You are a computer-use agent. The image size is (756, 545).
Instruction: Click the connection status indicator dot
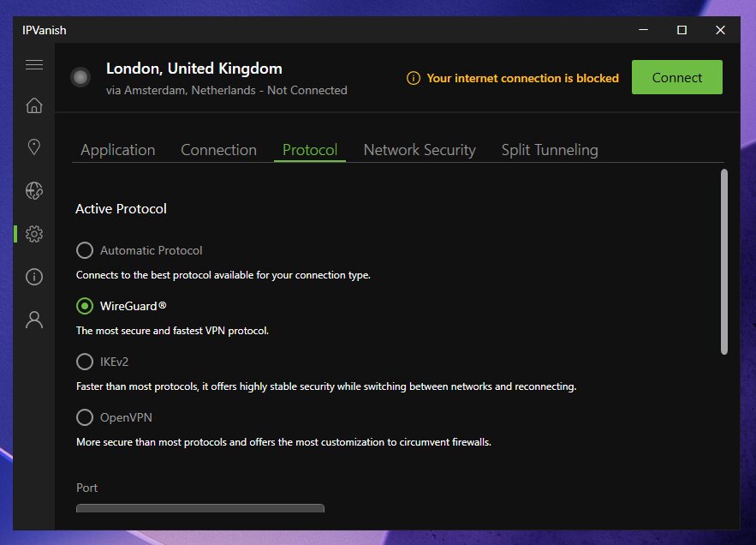click(80, 77)
